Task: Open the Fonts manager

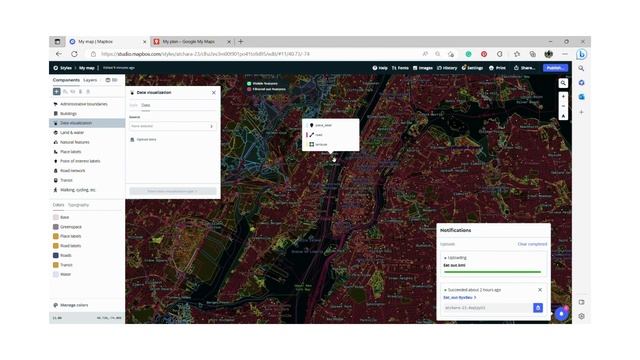Action: pos(400,68)
